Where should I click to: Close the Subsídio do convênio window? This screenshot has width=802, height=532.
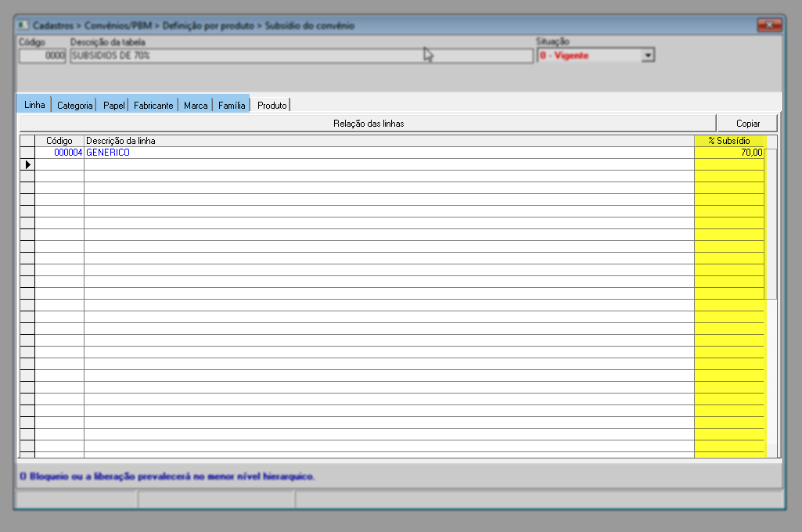pyautogui.click(x=769, y=24)
